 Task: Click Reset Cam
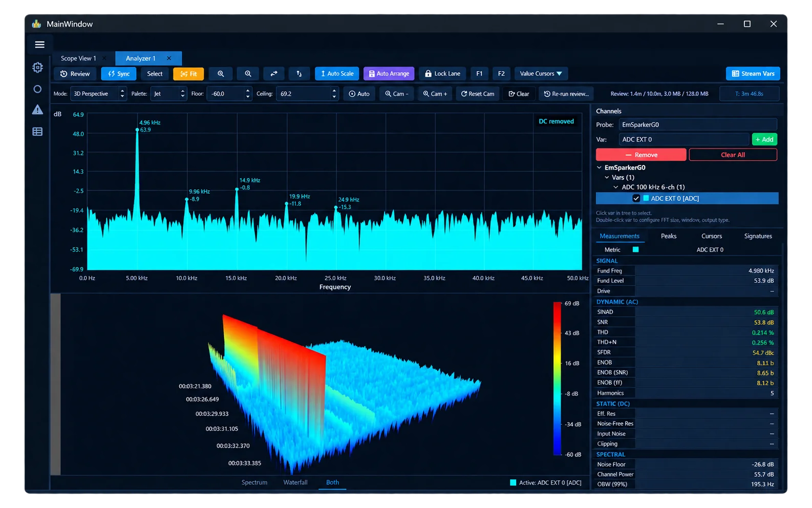(x=477, y=94)
